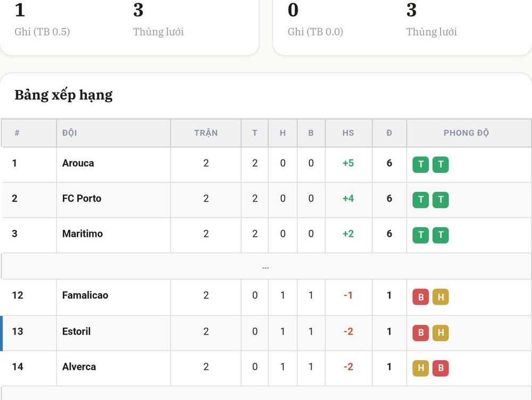Select the Maritimo team name

[82, 234]
